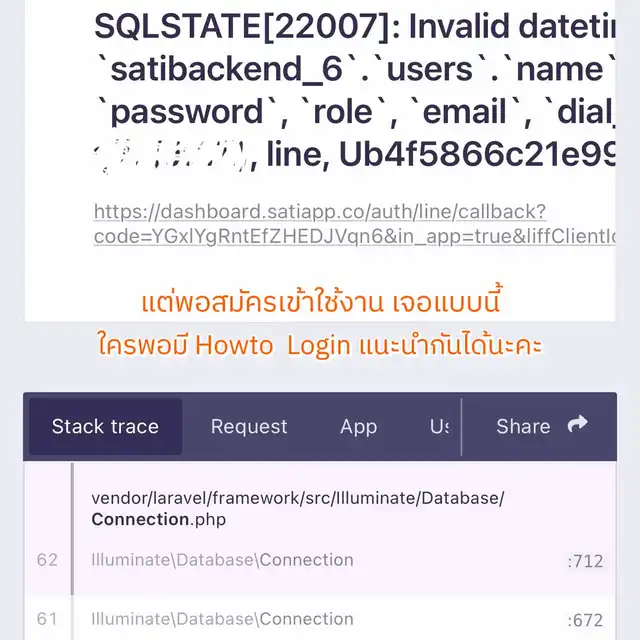Select stack frame 62 Illuminate\Database\Connection
This screenshot has width=640, height=640.
(x=222, y=560)
